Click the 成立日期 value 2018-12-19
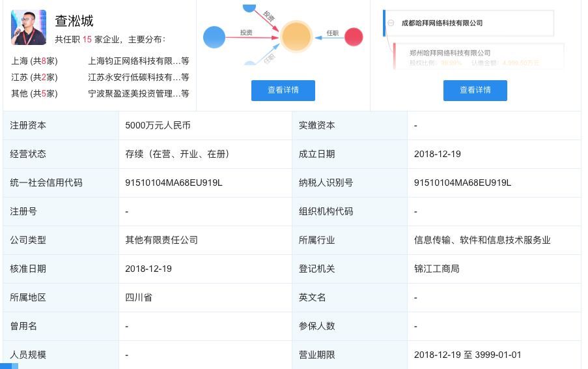Screen dimensions: 588x369 click(437, 154)
